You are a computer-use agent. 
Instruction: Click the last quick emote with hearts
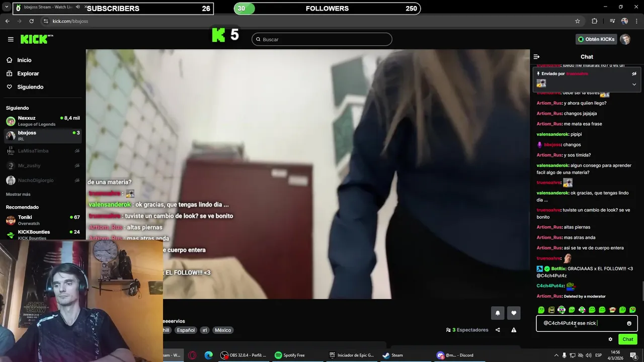632,310
